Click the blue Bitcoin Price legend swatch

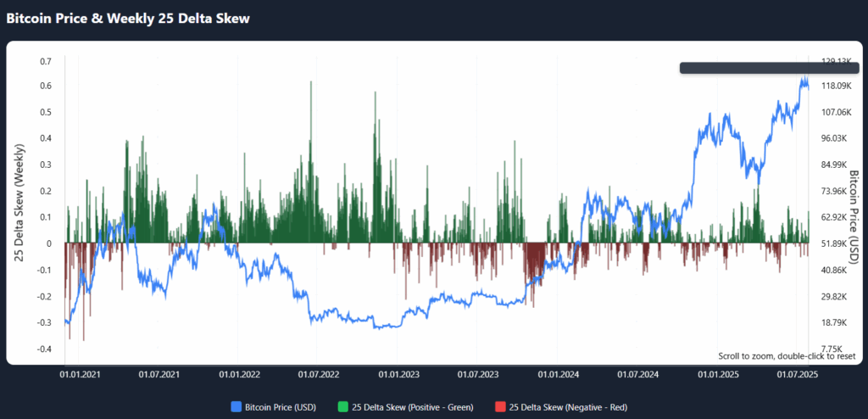point(236,408)
